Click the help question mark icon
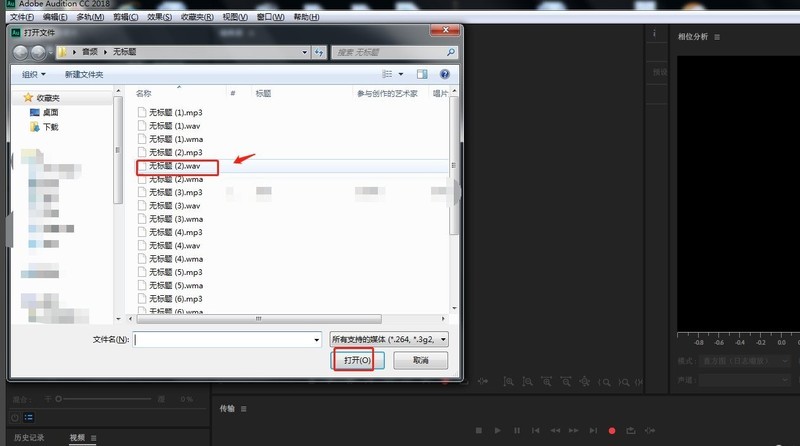 tap(444, 74)
